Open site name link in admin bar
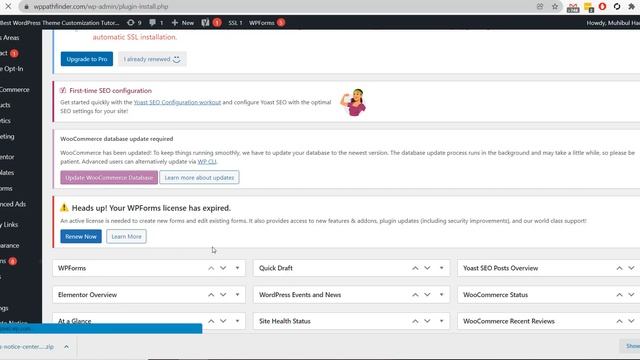The width and height of the screenshot is (640, 360). coord(60,22)
